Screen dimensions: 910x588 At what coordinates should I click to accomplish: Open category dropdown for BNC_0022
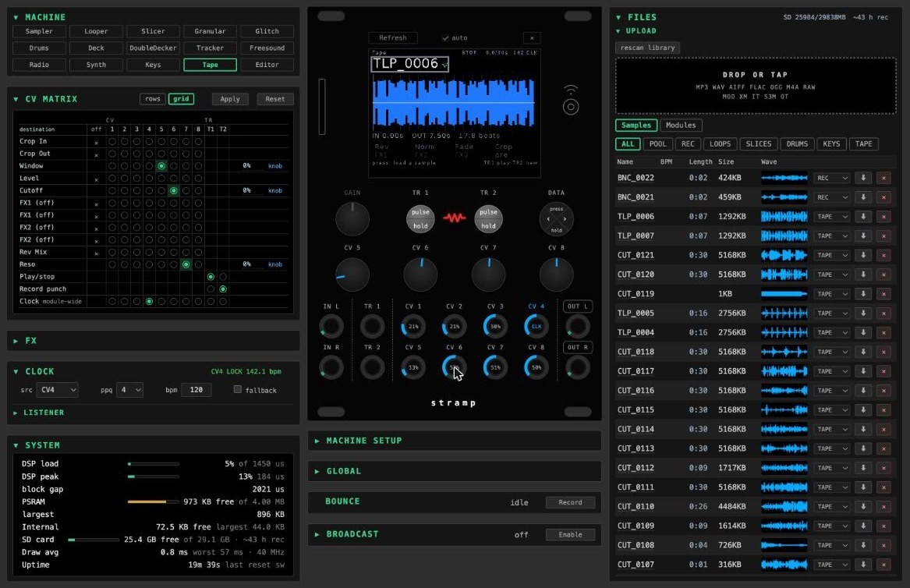click(x=832, y=179)
